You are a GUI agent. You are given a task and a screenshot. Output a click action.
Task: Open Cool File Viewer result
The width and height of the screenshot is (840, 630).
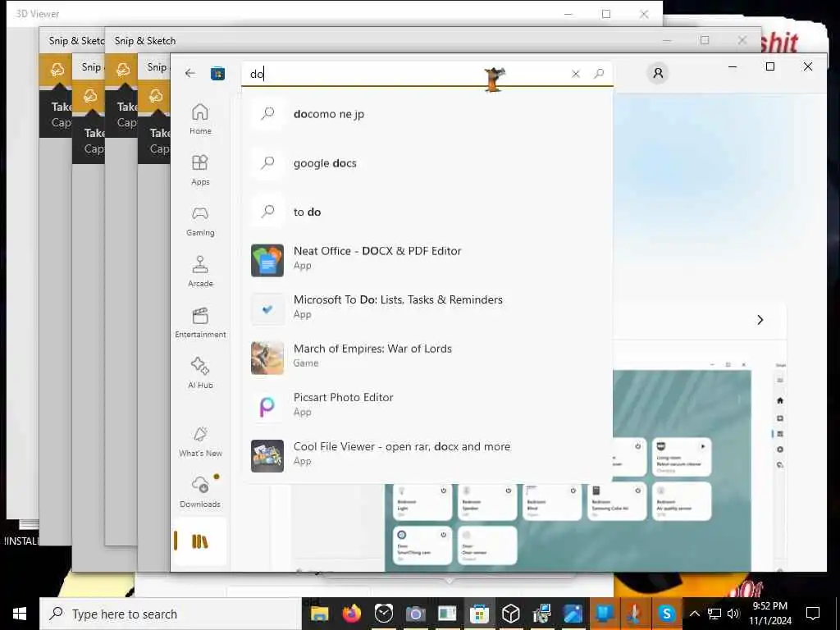pyautogui.click(x=427, y=456)
